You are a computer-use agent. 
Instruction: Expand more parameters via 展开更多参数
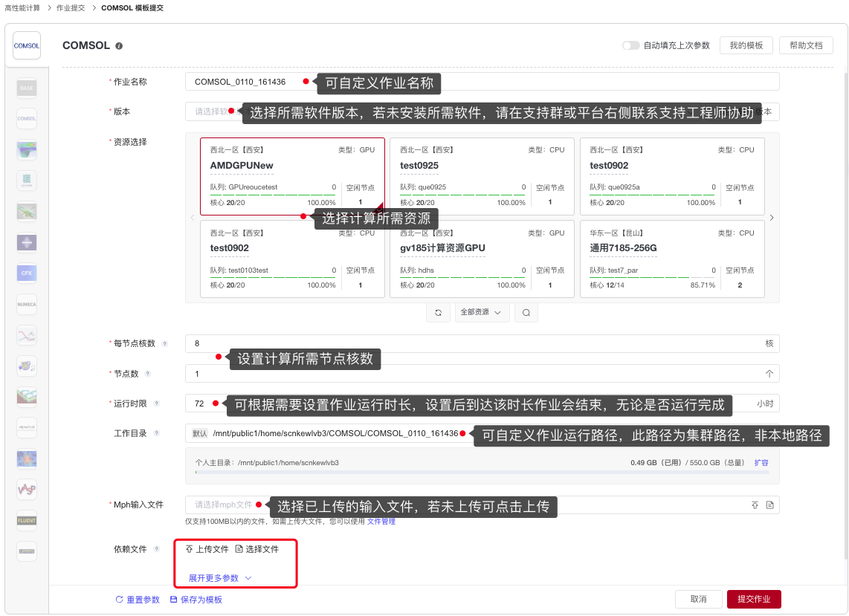point(220,578)
